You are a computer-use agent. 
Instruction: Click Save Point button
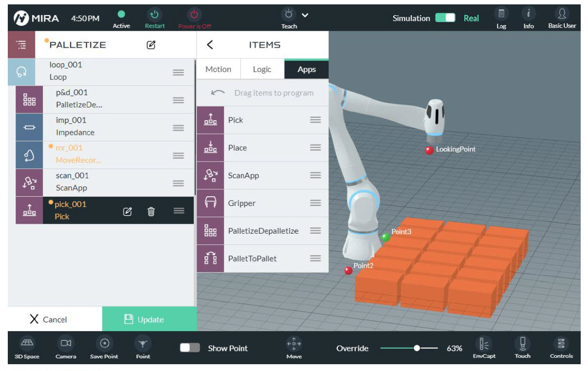[104, 348]
